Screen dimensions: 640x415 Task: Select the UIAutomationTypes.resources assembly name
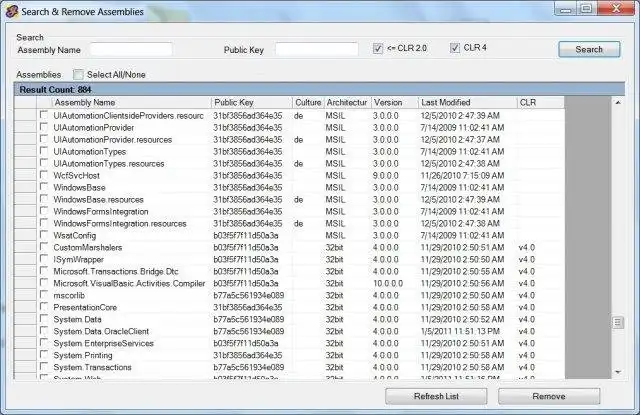tap(109, 164)
